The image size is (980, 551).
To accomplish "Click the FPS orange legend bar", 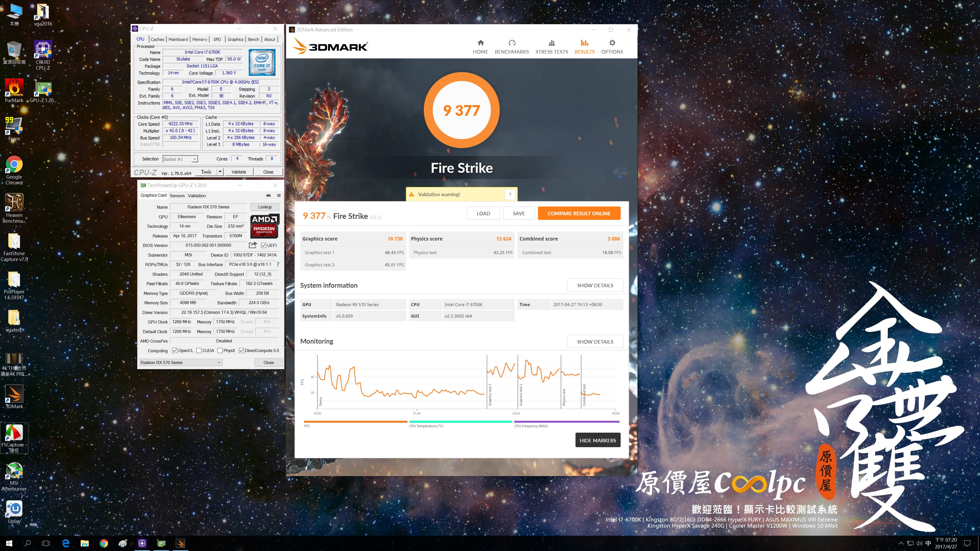I will [x=355, y=422].
